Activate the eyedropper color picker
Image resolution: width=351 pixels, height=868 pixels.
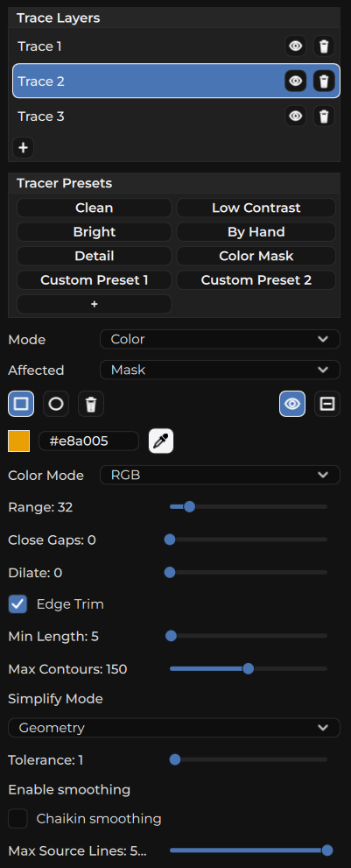click(x=161, y=441)
